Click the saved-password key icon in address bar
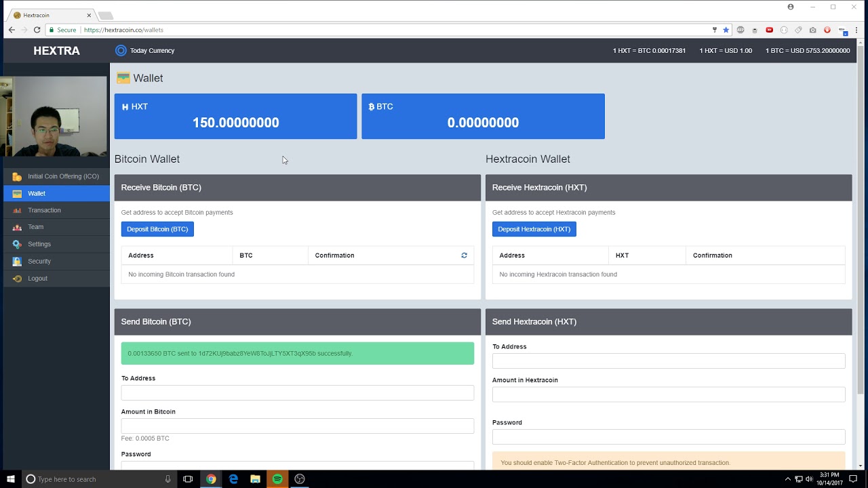This screenshot has height=488, width=868. (714, 30)
